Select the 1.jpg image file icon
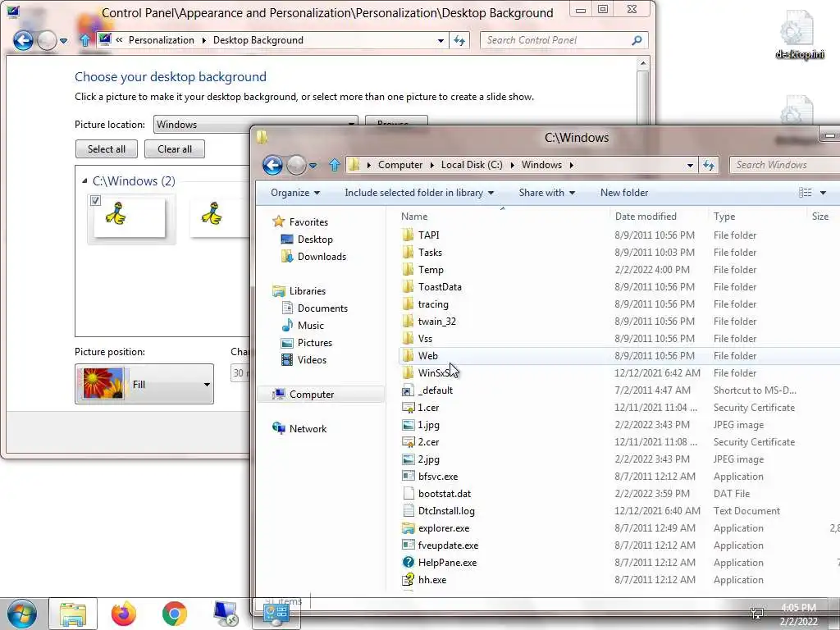Screen dimensions: 840x630 pos(409,425)
